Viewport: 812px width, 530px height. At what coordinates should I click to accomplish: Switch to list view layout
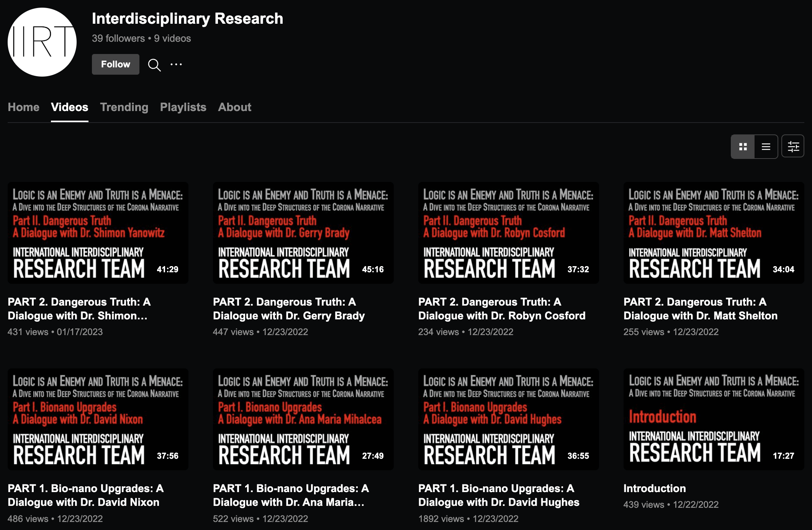click(x=766, y=147)
